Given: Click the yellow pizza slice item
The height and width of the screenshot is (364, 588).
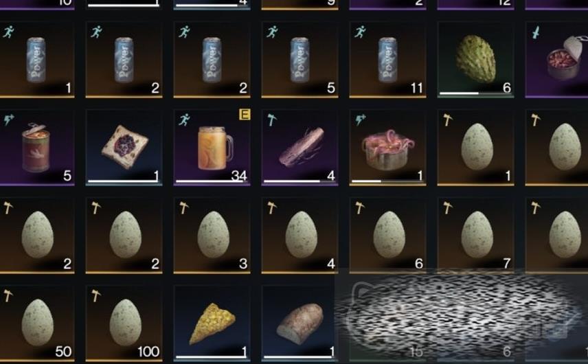Looking at the screenshot, I should pyautogui.click(x=212, y=323).
